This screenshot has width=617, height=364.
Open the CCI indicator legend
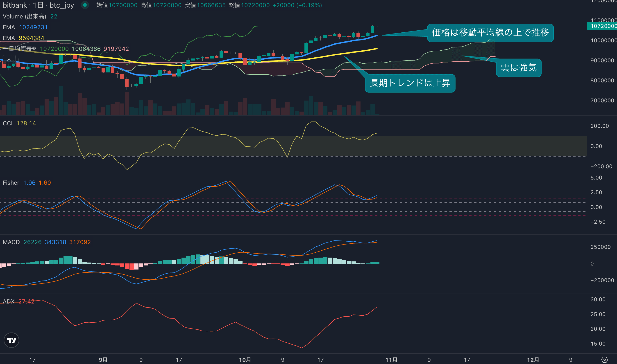(8, 123)
